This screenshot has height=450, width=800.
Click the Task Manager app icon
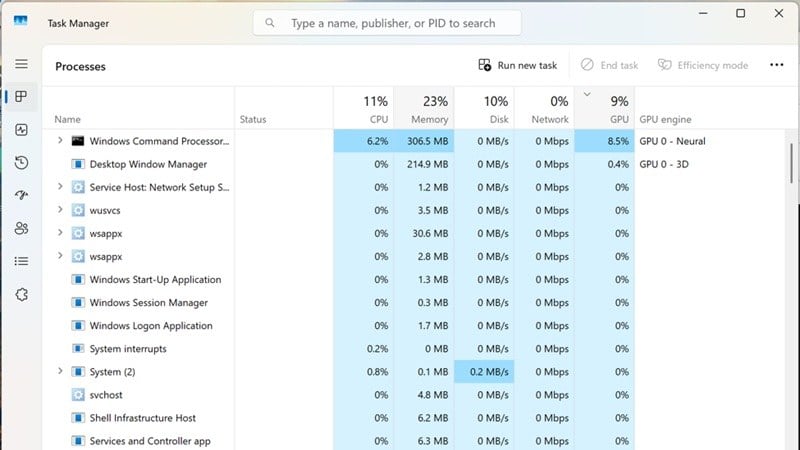[x=20, y=21]
